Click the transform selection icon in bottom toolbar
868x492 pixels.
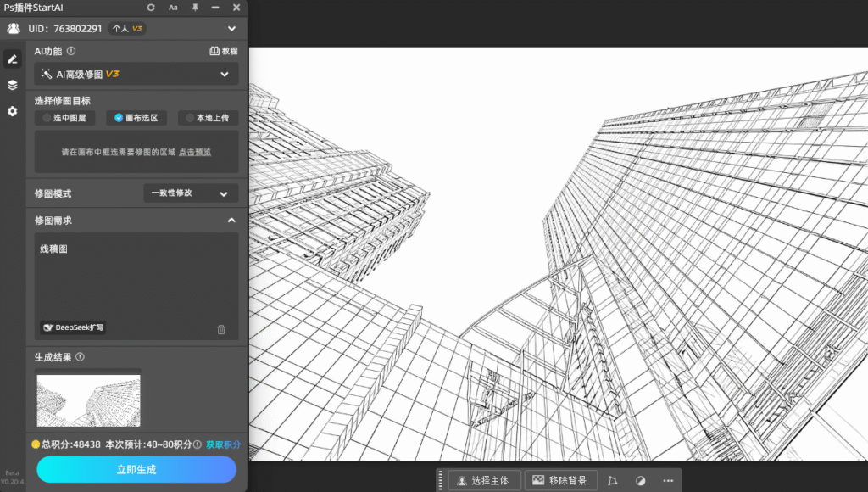(613, 481)
